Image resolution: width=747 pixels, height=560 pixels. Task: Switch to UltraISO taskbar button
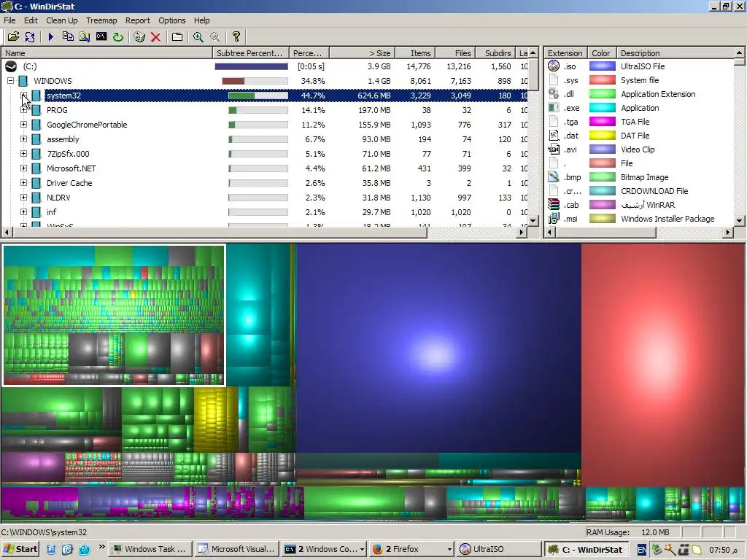tap(498, 549)
